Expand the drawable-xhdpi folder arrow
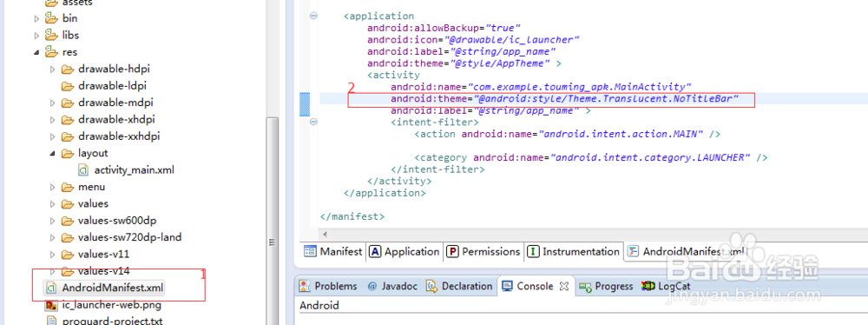The image size is (868, 325). (53, 120)
